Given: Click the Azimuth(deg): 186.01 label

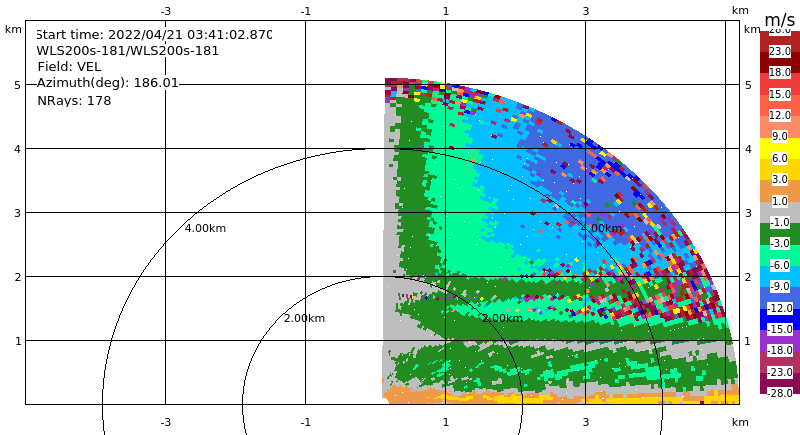Looking at the screenshot, I should 108,83.
